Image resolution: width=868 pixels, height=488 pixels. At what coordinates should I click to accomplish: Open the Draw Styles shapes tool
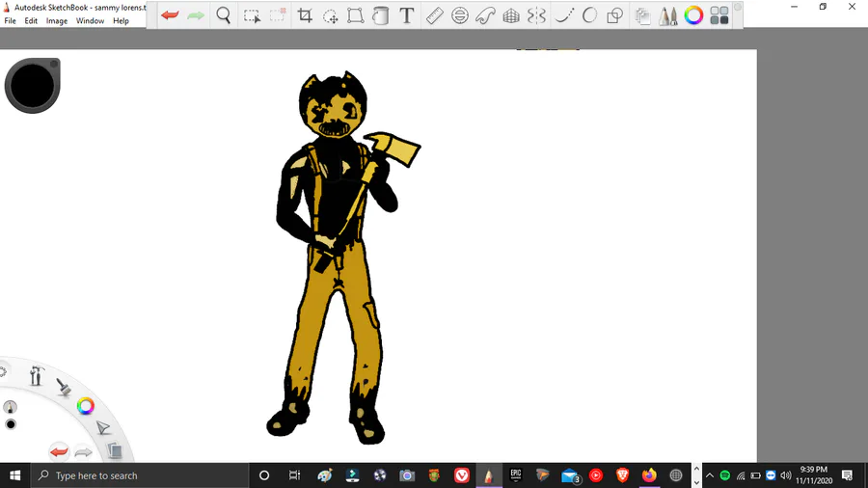coord(615,15)
